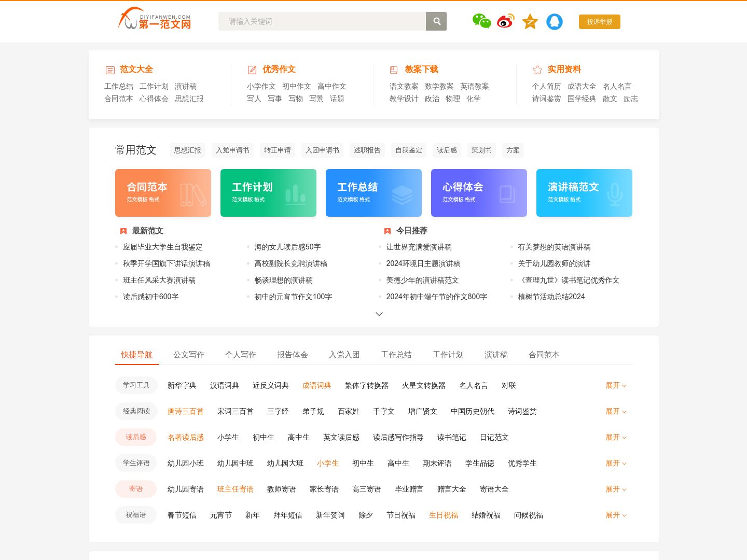The width and height of the screenshot is (747, 560).
Task: Open 语文教案 link
Action: [404, 86]
